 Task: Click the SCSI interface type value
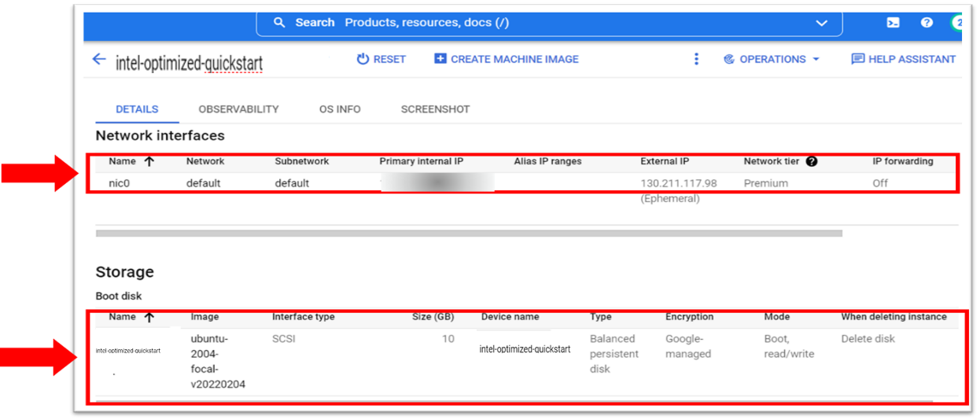pos(285,339)
